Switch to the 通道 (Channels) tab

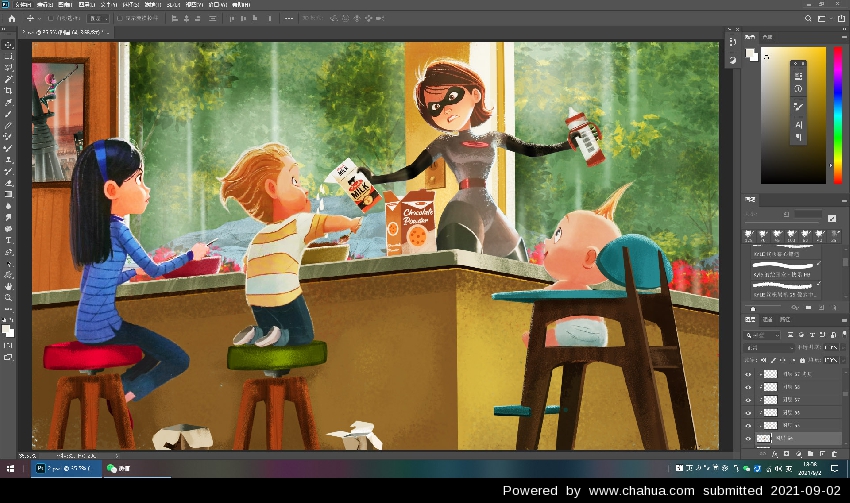click(768, 320)
